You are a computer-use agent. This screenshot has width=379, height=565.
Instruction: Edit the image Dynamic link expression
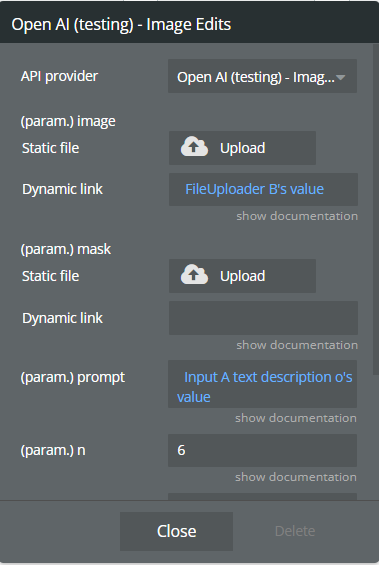[x=263, y=190]
